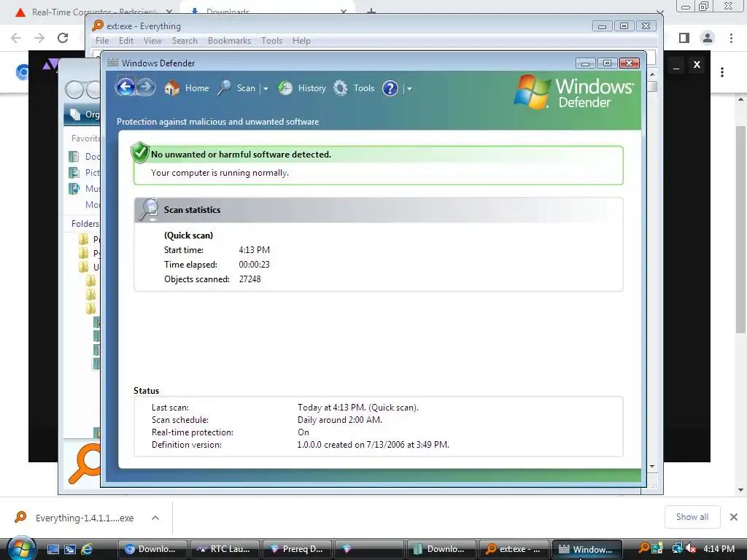Image resolution: width=747 pixels, height=560 pixels.
Task: Click the Chrome page vertical scrollbar
Action: (741, 228)
